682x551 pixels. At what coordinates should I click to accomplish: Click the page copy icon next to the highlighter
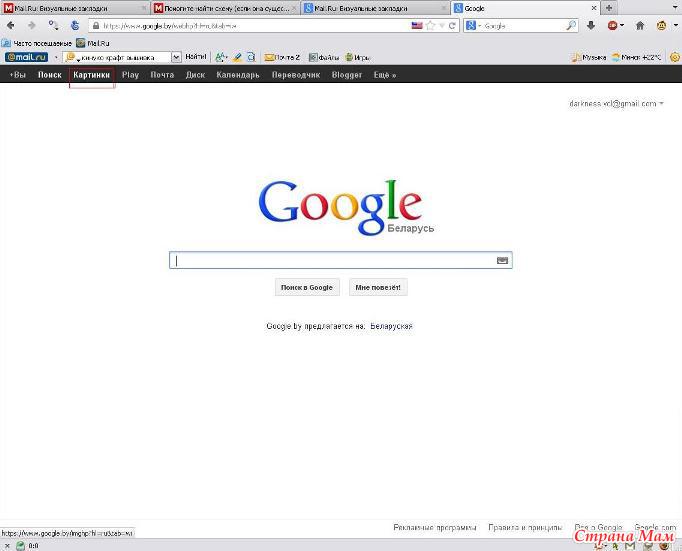tap(251, 57)
